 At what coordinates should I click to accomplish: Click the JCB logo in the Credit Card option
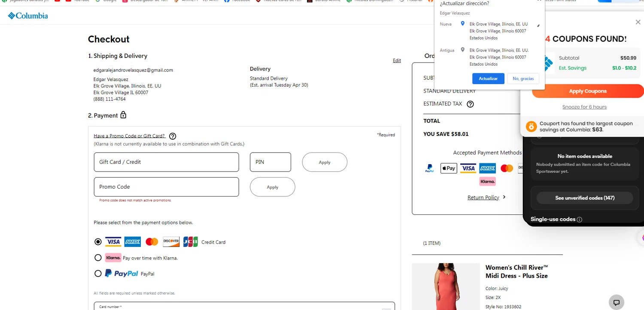point(191,242)
